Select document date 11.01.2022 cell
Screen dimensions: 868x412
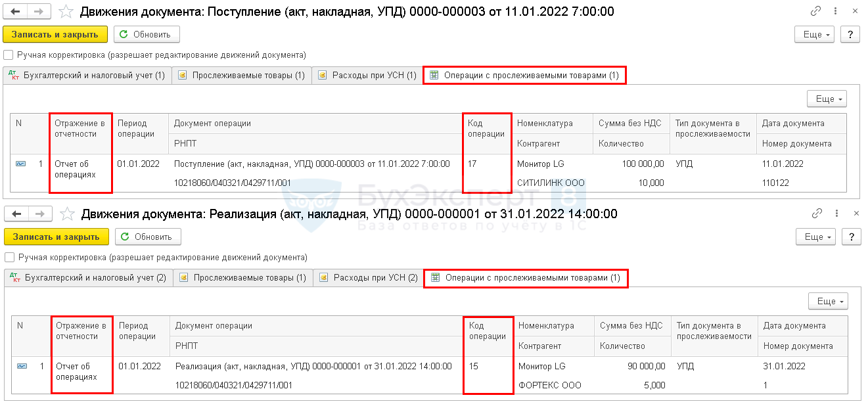click(x=802, y=164)
